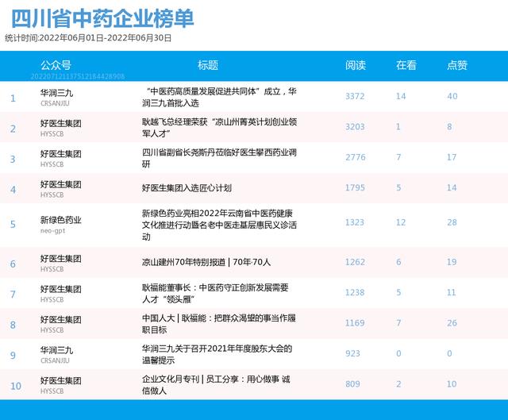Select 华润三九 account in rank 1 row
This screenshot has height=420, width=508.
coord(56,92)
